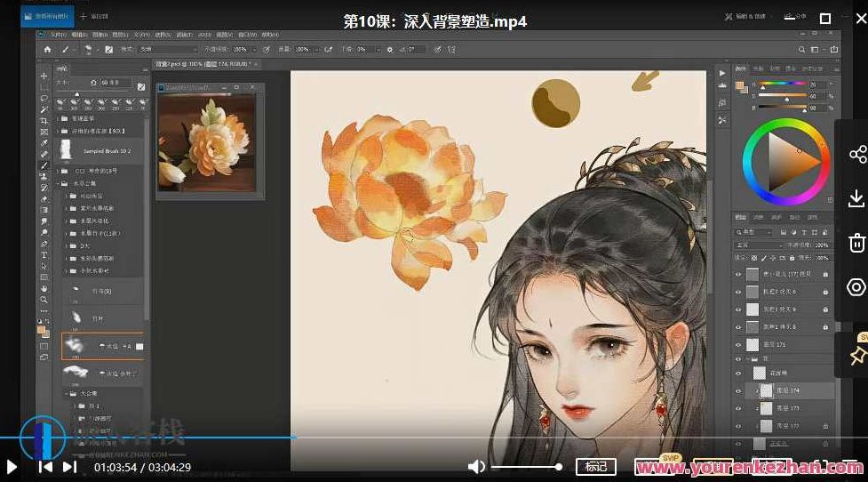
Task: Select the Sampled Brush 10 2 preset
Action: pyautogui.click(x=101, y=150)
